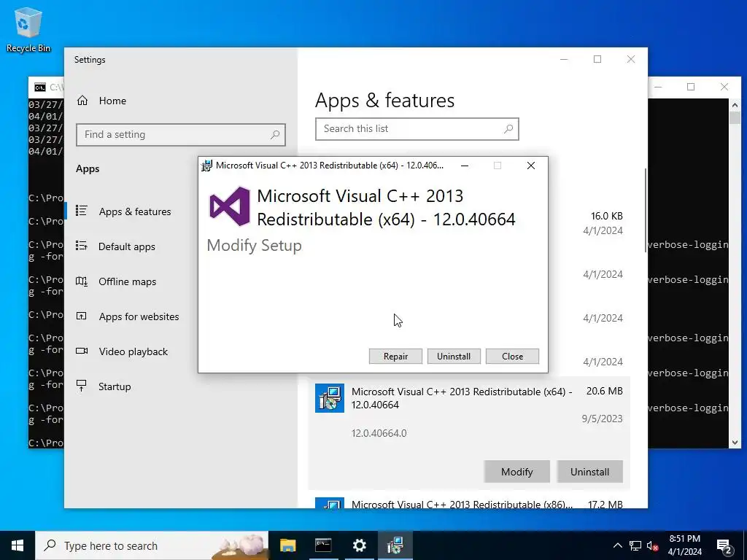Click the network tray icon
The width and height of the screenshot is (747, 560).
coord(635,545)
